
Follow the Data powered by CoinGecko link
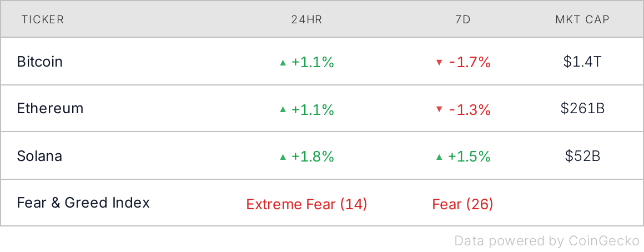[547, 240]
